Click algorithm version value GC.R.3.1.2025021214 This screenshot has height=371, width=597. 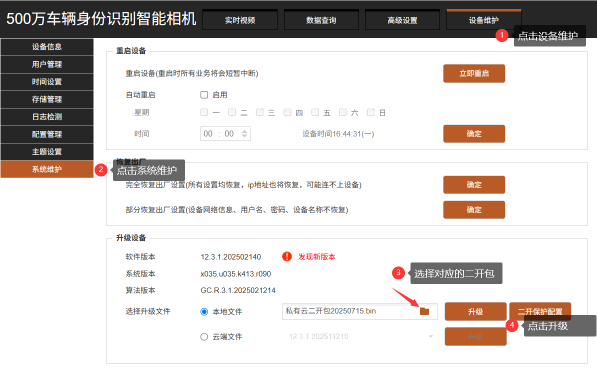[x=238, y=291]
